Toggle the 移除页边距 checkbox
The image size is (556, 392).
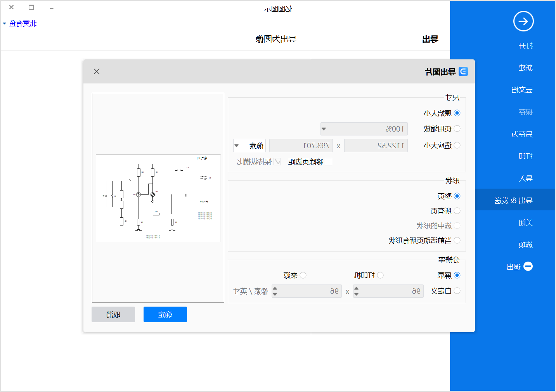pos(328,162)
